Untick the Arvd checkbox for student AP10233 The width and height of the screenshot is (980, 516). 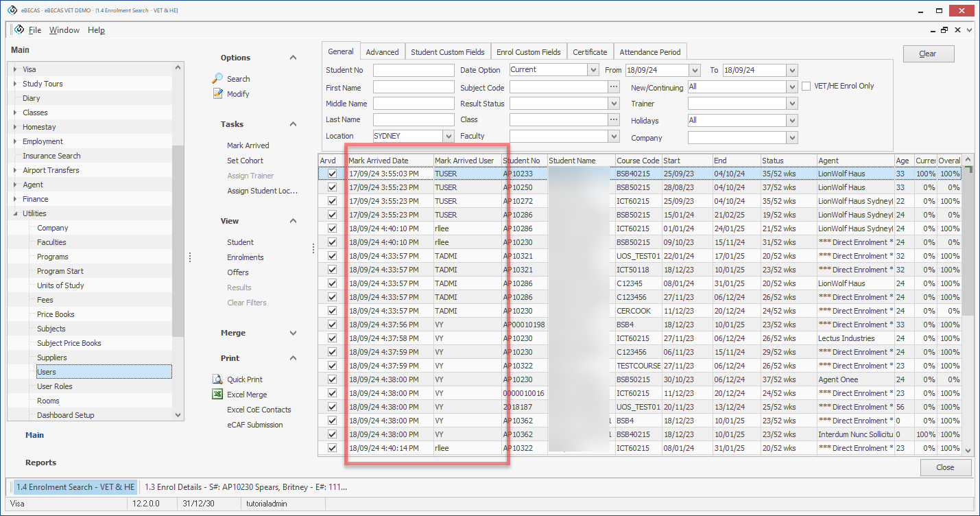(x=333, y=174)
